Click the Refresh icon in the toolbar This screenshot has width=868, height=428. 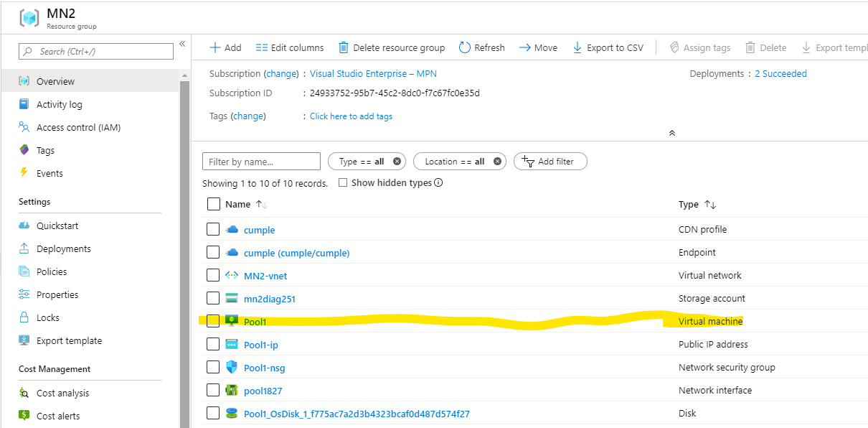(x=464, y=47)
